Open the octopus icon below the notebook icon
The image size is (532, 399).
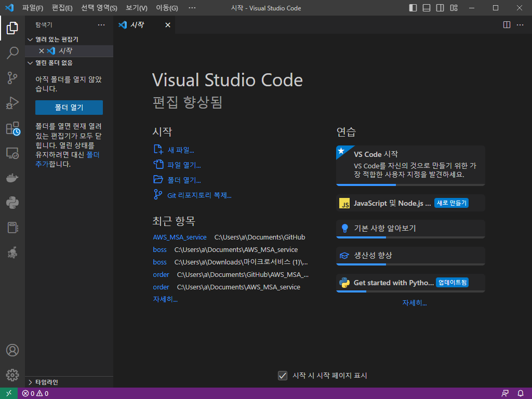[x=12, y=253]
